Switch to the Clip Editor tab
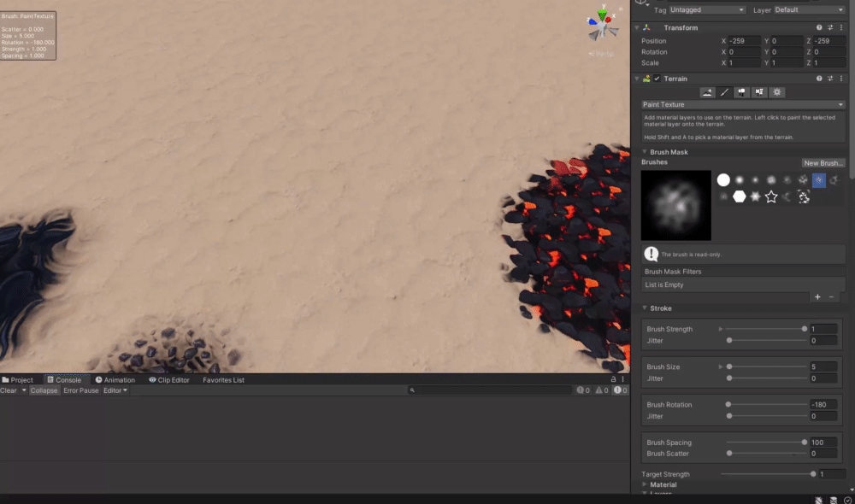 169,380
